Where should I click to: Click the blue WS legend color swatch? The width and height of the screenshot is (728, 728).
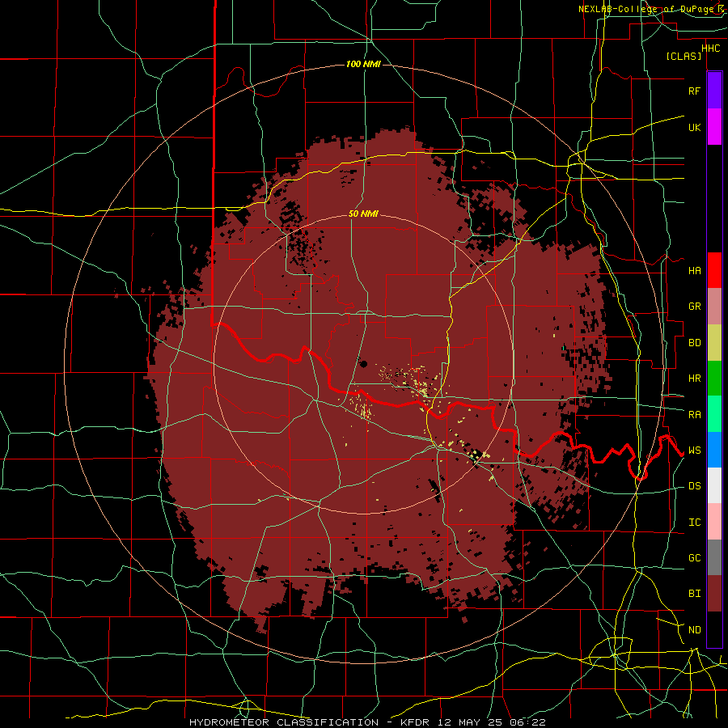tap(714, 450)
